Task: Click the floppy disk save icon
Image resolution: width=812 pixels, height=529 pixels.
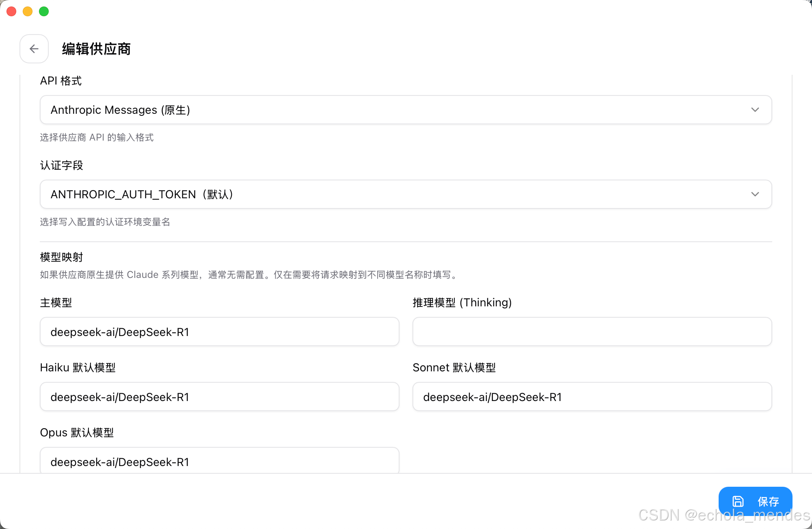Action: (x=738, y=501)
